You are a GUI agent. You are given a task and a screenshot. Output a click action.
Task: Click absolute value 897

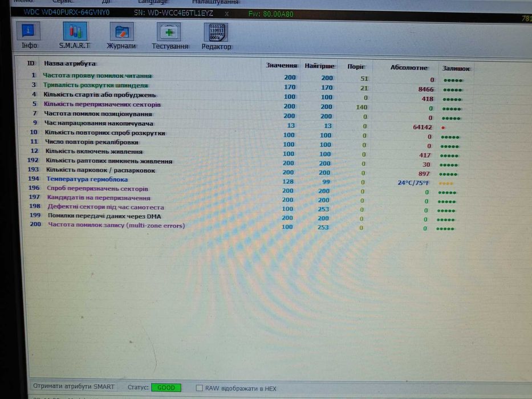[424, 174]
